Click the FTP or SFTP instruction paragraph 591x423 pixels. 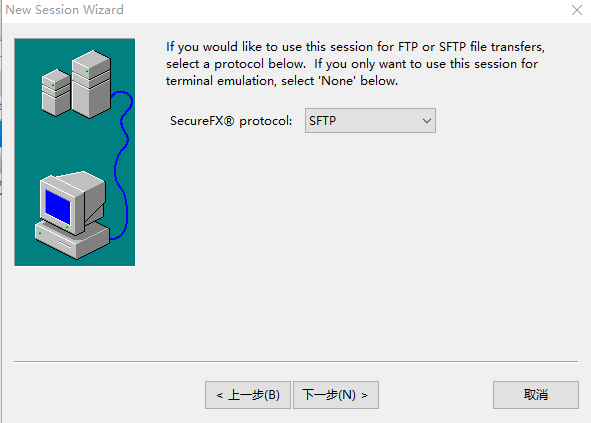pos(355,64)
